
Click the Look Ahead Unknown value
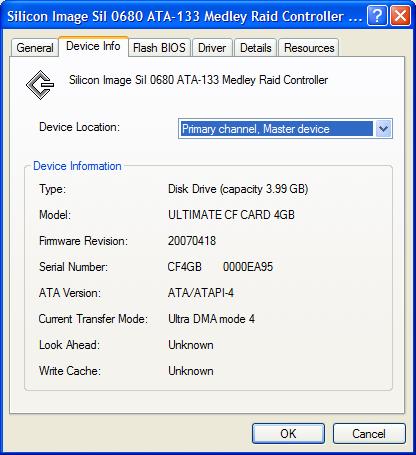pos(191,345)
